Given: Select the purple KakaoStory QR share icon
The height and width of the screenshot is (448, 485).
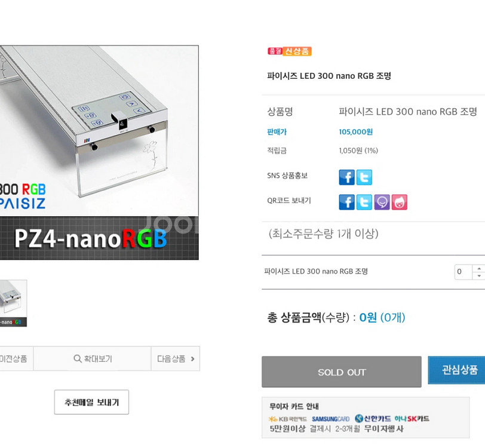Looking at the screenshot, I should [382, 202].
